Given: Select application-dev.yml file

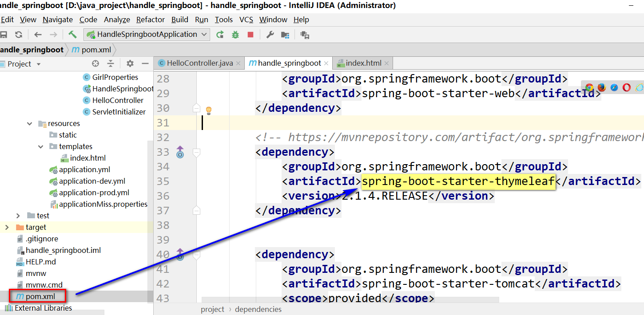Looking at the screenshot, I should click(87, 181).
